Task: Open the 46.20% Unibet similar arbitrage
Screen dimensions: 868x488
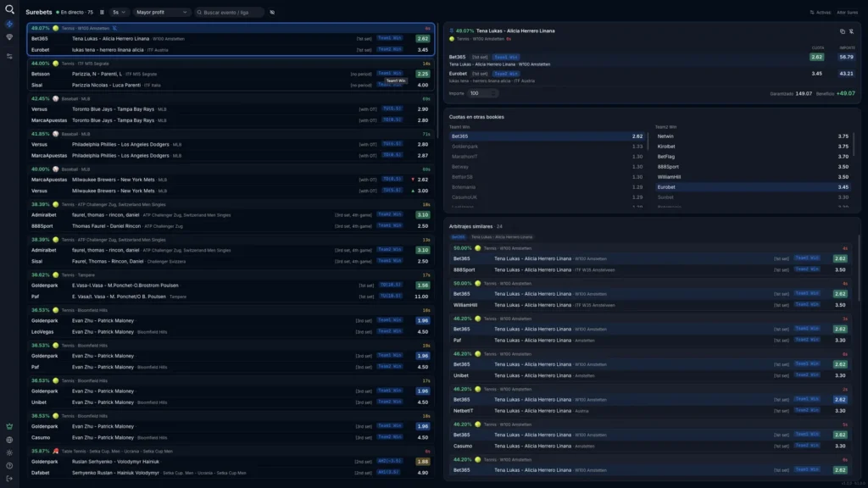Action: coord(650,365)
